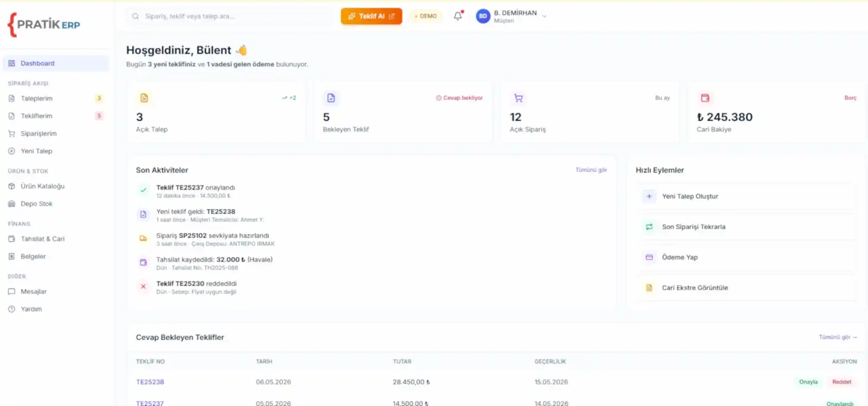Click the Tahsilat kaydedildi wallet icon
This screenshot has width=868, height=406.
143,262
